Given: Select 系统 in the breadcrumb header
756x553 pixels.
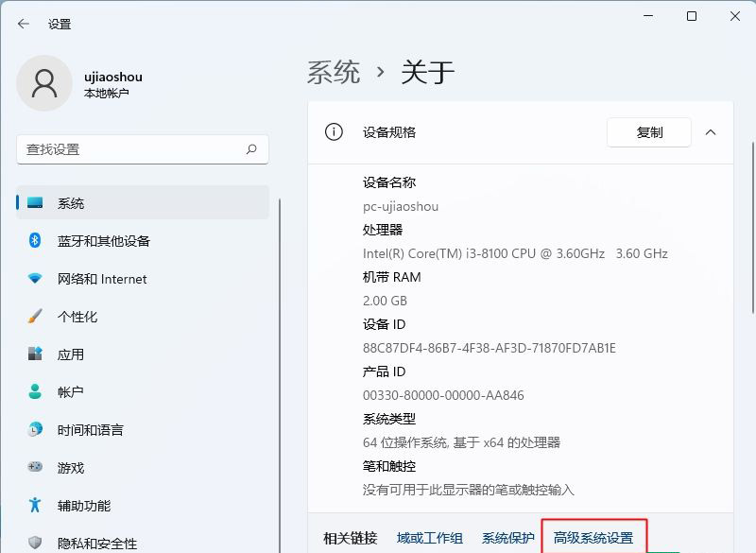Looking at the screenshot, I should [x=335, y=71].
